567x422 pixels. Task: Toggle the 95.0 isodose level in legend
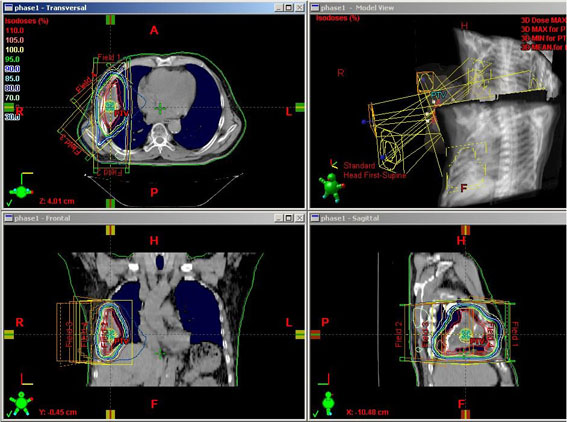point(12,59)
